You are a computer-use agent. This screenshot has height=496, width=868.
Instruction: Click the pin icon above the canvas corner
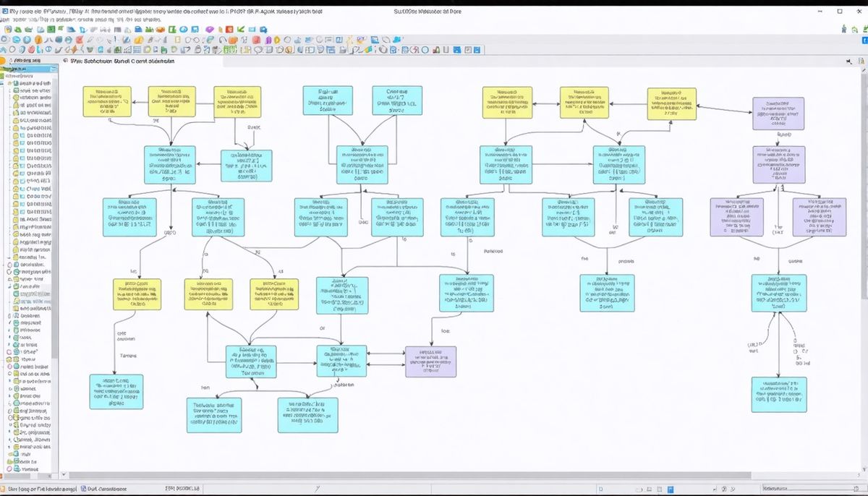(x=849, y=63)
